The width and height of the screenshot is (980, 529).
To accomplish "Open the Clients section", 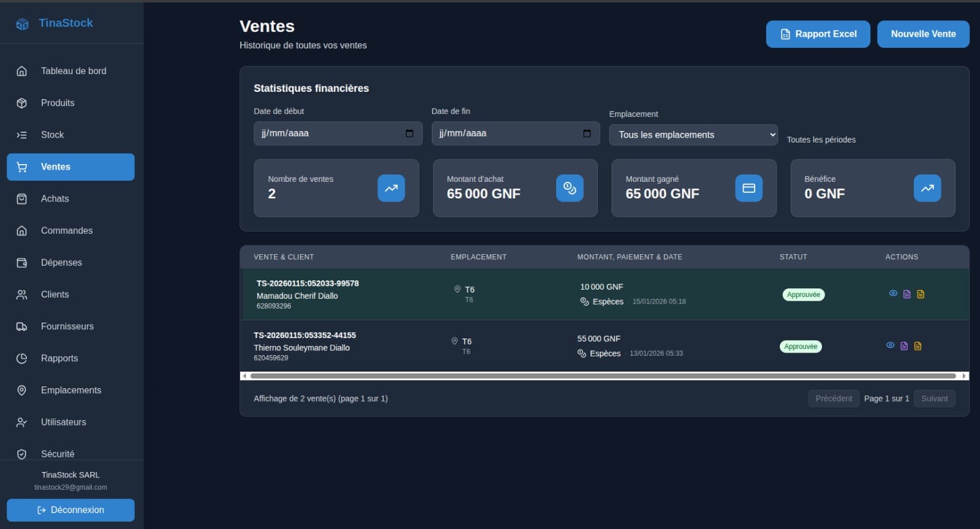I will point(70,295).
